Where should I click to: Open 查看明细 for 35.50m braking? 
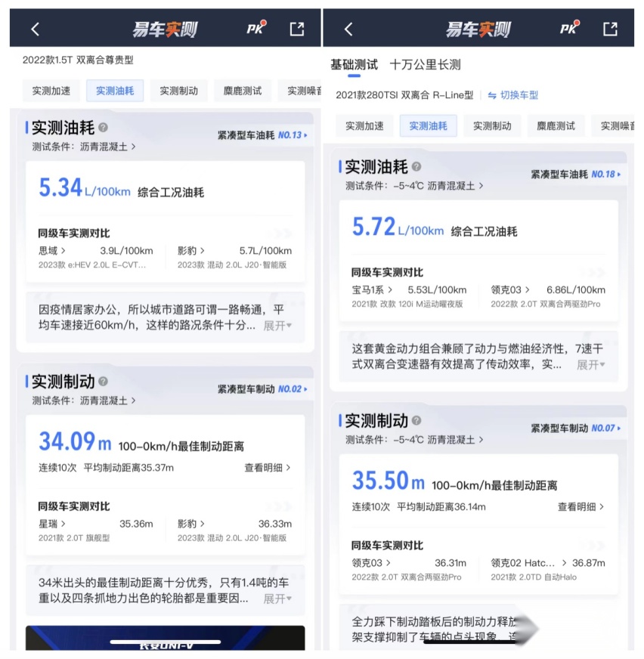coord(581,506)
